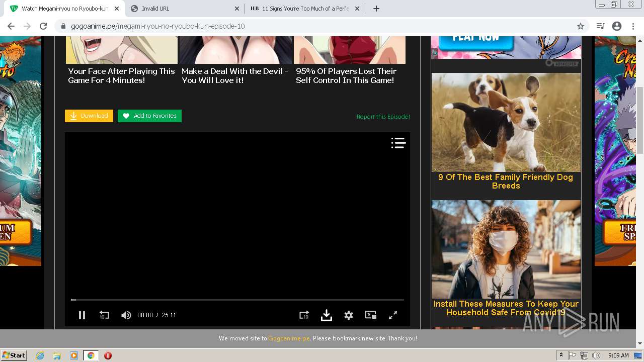Image resolution: width=644 pixels, height=362 pixels.
Task: Enter fullscreen video mode
Action: tap(393, 315)
